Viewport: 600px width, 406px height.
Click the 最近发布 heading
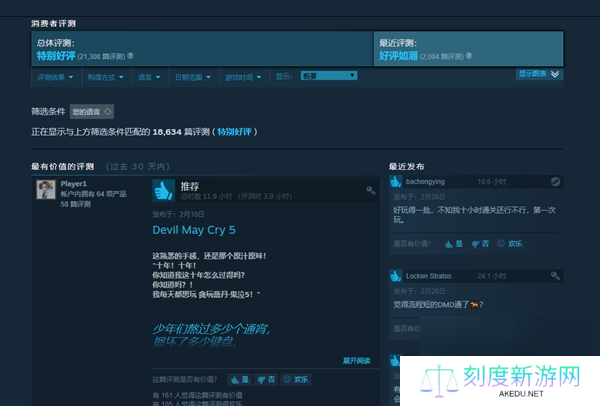point(406,166)
